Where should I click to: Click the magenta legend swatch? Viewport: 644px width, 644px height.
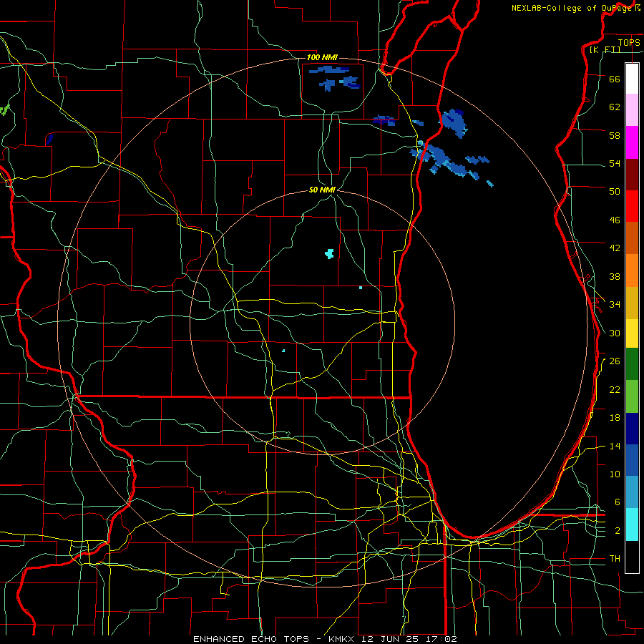click(x=632, y=142)
